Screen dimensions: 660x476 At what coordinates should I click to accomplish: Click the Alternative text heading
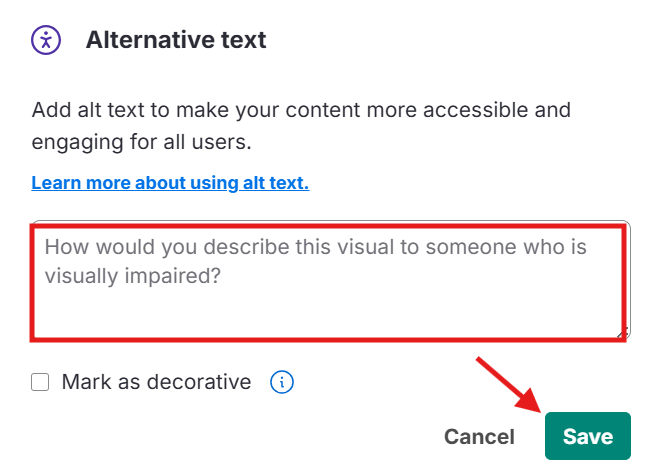tap(176, 40)
